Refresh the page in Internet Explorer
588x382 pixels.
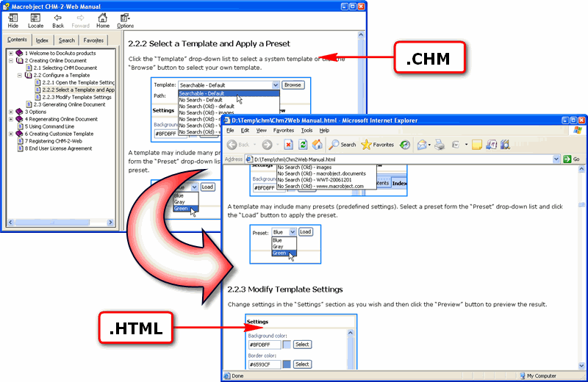(x=303, y=145)
